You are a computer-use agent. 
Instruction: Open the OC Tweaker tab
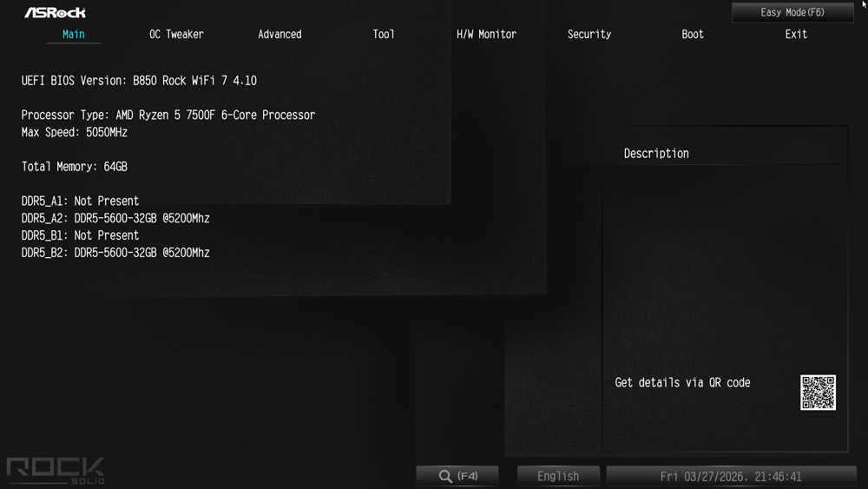tap(176, 34)
